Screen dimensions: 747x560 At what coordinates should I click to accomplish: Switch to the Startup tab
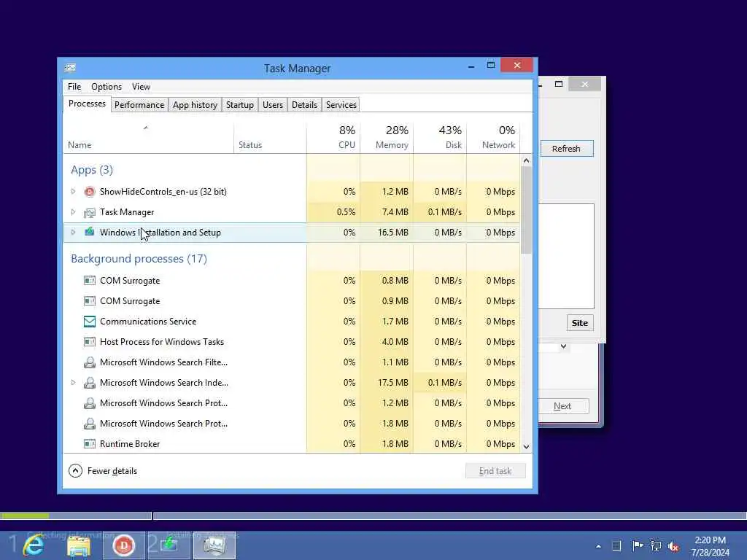(x=239, y=105)
